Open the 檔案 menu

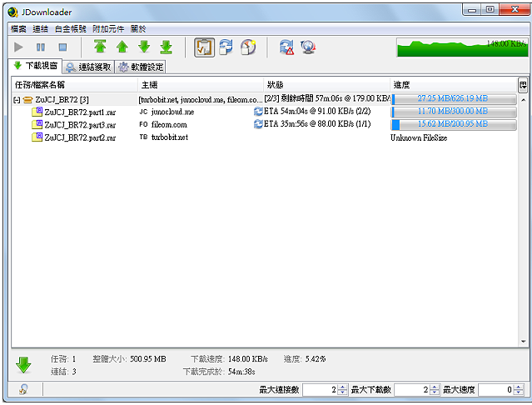pos(18,29)
